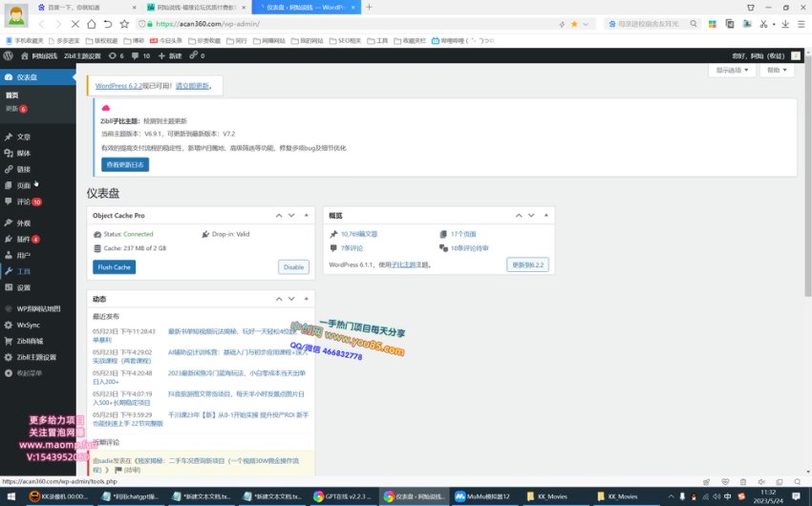
Task: Open the Dashboard (仪表盘) sidebar menu
Action: [38, 77]
